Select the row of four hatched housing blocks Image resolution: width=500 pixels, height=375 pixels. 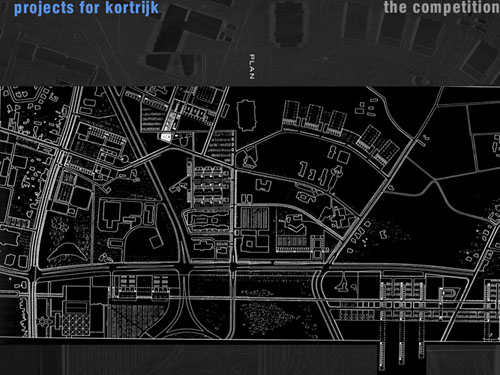click(315, 118)
